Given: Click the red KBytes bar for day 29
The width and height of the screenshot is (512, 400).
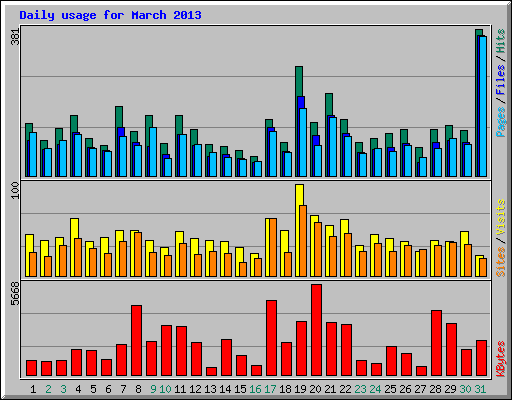Looking at the screenshot, I should coord(451,349).
